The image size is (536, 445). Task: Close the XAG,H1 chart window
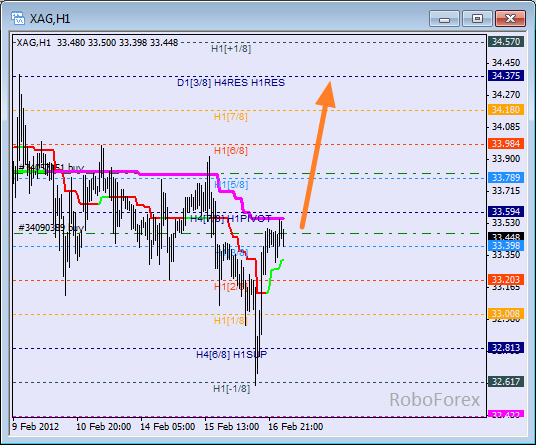click(510, 18)
